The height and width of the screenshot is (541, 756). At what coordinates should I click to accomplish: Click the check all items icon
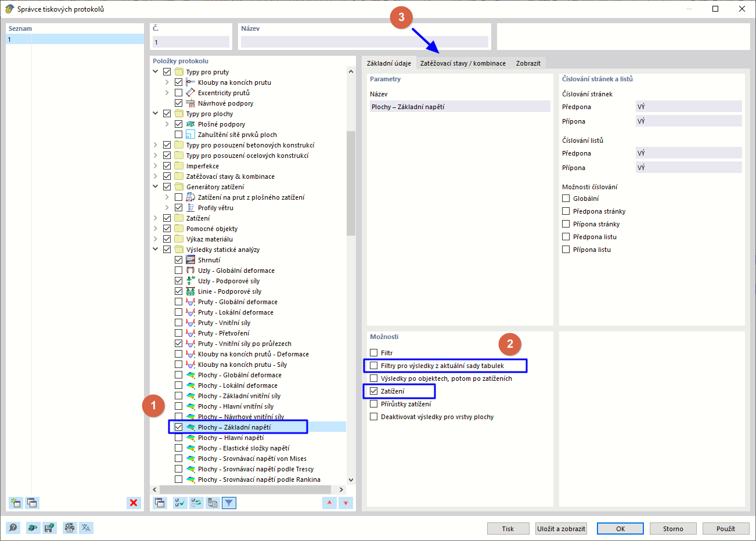[180, 503]
